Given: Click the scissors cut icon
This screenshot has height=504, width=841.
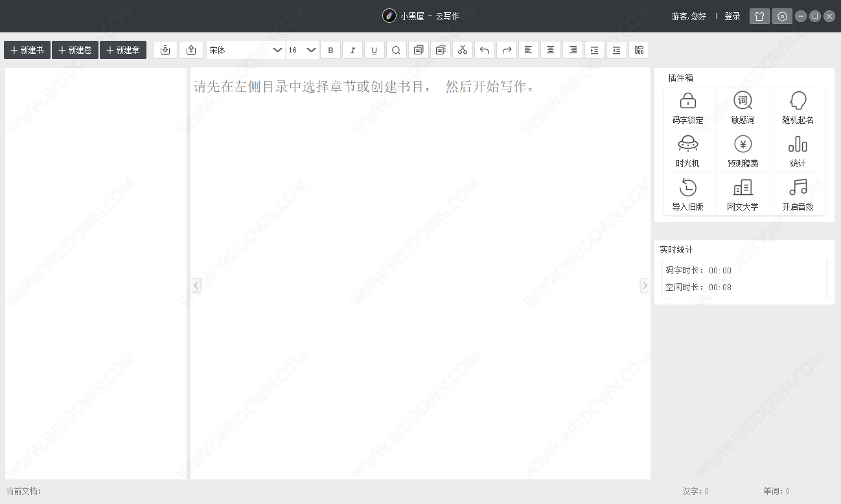Looking at the screenshot, I should [463, 50].
